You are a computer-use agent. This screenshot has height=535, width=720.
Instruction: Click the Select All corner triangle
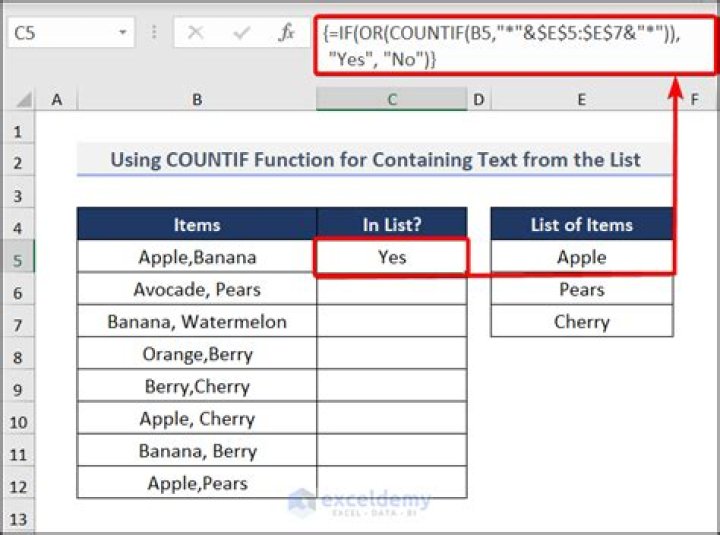click(24, 99)
